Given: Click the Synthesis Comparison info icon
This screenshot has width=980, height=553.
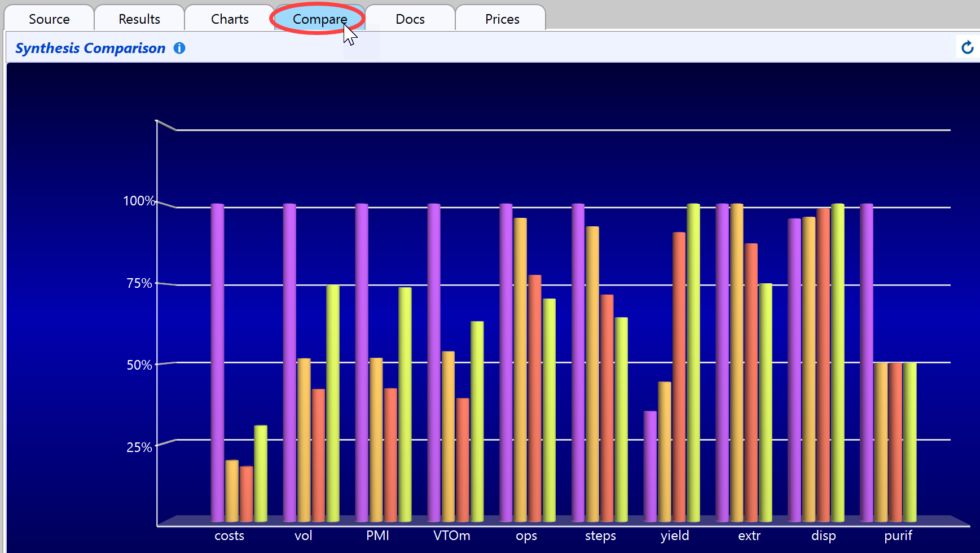Looking at the screenshot, I should point(179,48).
